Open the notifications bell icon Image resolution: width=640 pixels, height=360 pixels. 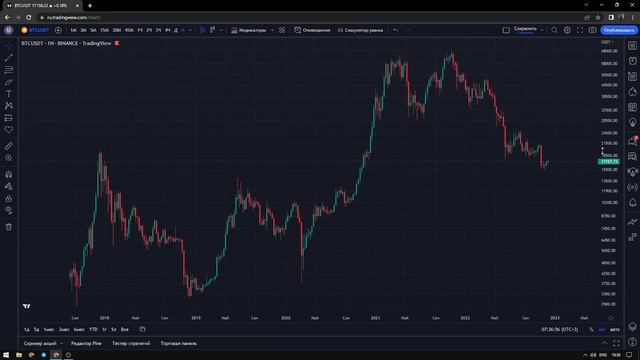click(x=632, y=202)
